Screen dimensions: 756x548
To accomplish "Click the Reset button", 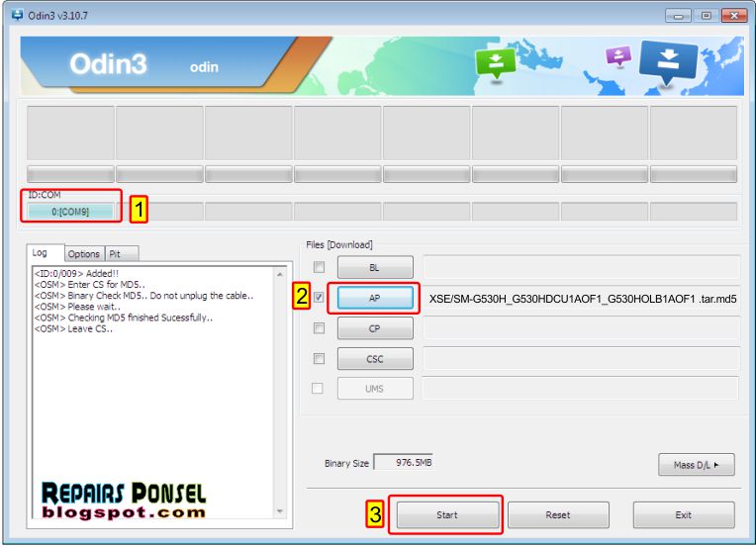I will pos(558,514).
